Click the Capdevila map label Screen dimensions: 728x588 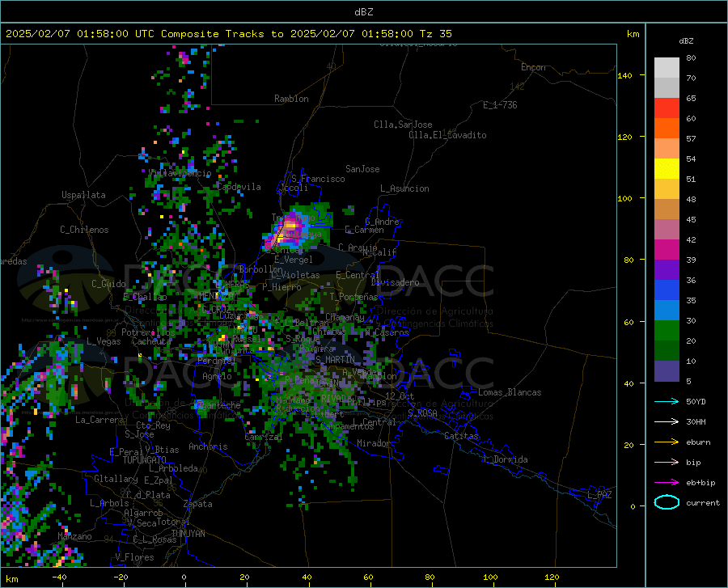coord(239,187)
